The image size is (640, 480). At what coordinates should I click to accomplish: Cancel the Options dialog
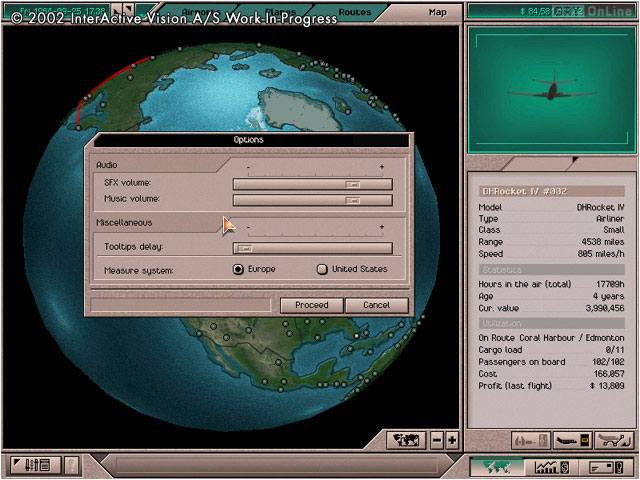376,305
